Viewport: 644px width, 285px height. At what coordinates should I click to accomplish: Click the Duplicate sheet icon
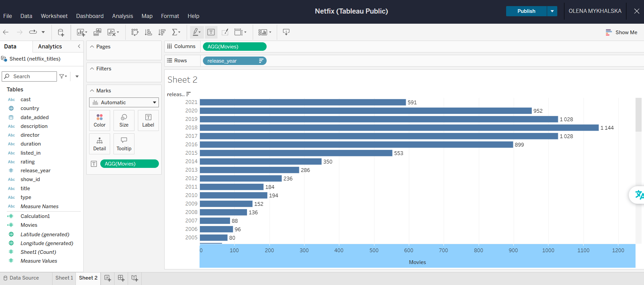coord(97,32)
